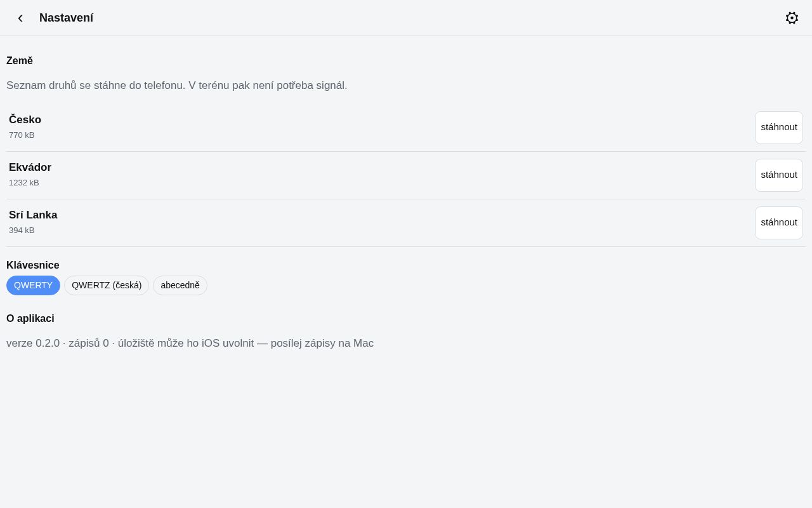Viewport: 812px width, 508px height.
Task: Go back using the left chevron arrow
Action: (x=20, y=18)
